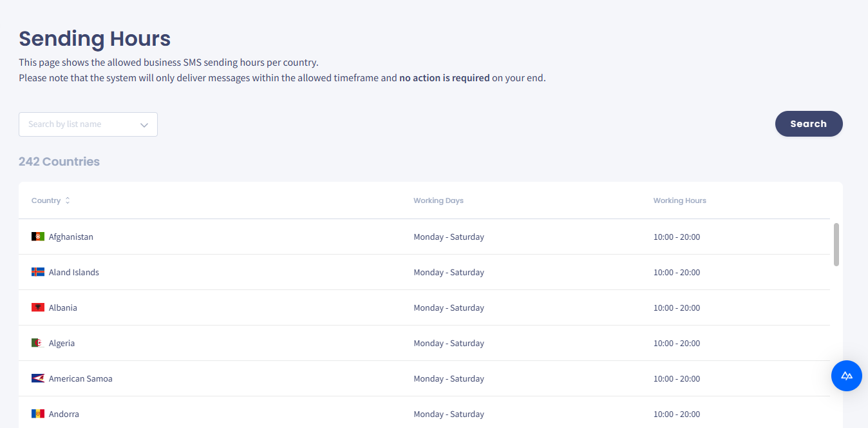Click American Samoa's 10:00 - 20:00 hours cell
This screenshot has width=868, height=428.
pos(677,378)
